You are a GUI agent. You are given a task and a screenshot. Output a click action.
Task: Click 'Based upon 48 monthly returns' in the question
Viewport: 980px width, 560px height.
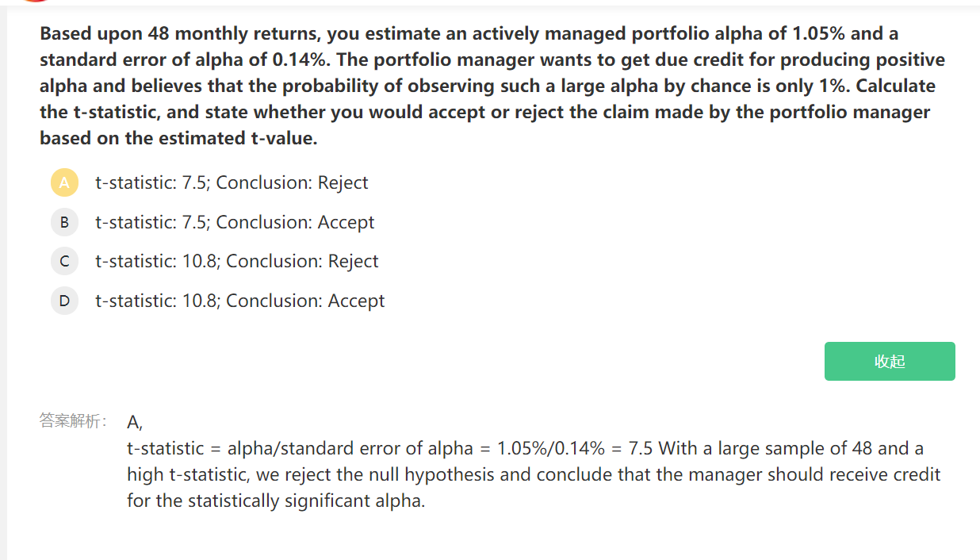coord(178,33)
